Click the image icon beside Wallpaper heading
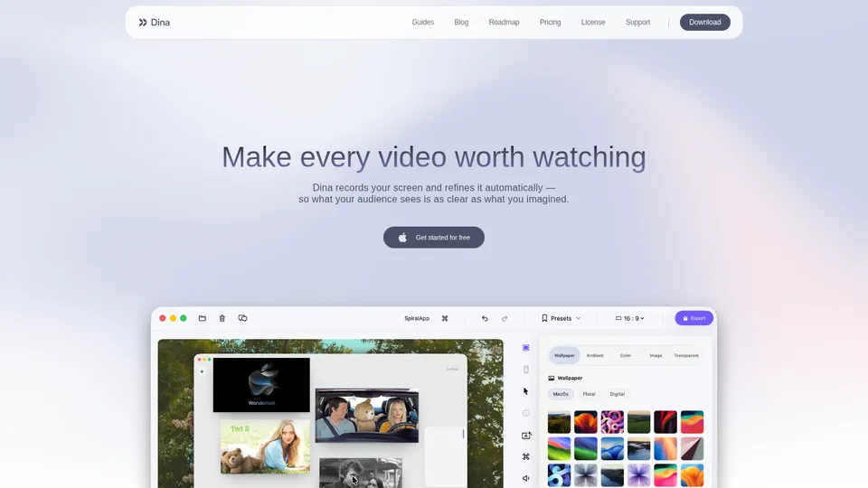The height and width of the screenshot is (488, 868). coord(551,378)
